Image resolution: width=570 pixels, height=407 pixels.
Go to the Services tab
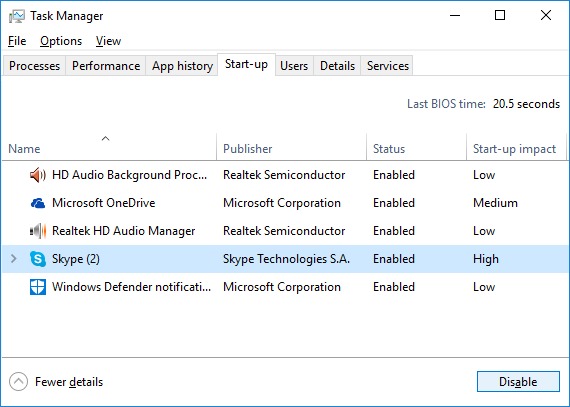coord(388,66)
